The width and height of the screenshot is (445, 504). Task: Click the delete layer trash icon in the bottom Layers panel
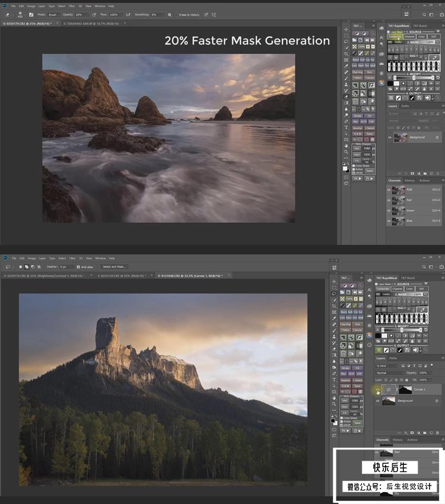tap(437, 433)
